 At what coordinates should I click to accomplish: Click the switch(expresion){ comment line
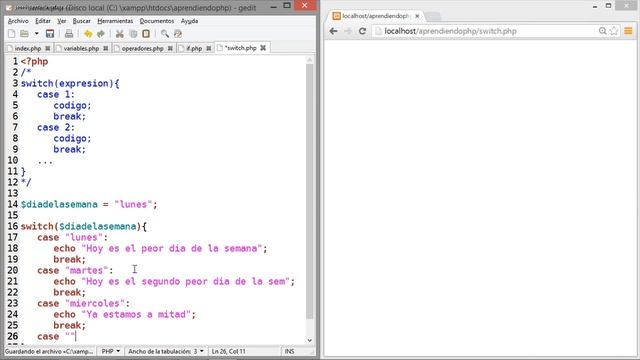click(x=70, y=83)
